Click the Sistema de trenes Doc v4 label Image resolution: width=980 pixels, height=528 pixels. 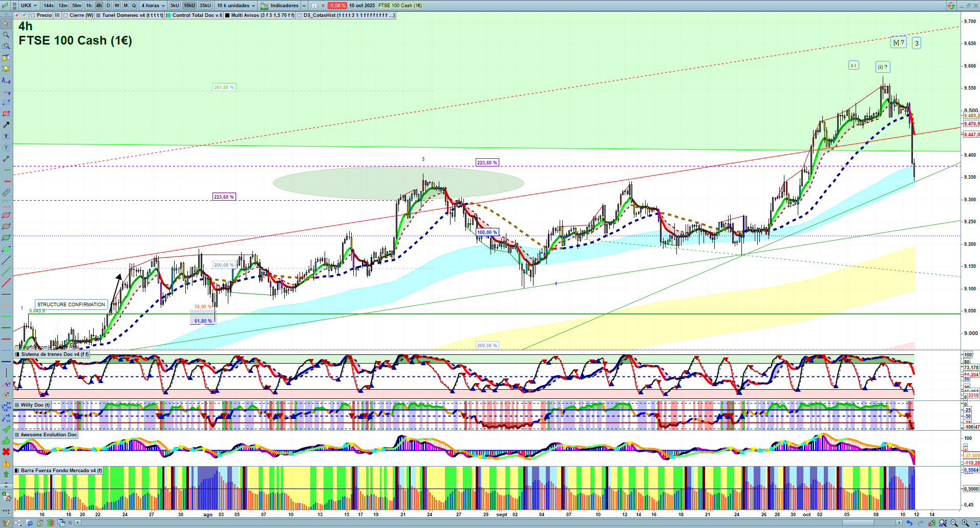(55, 354)
